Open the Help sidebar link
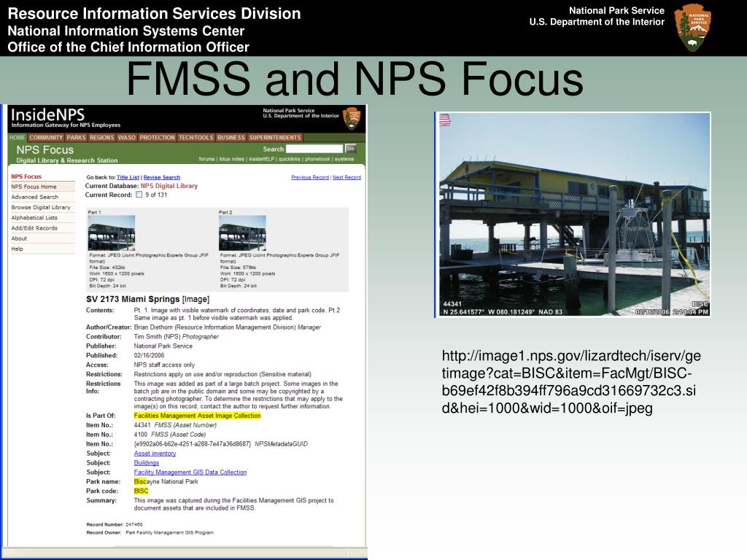 (x=18, y=249)
